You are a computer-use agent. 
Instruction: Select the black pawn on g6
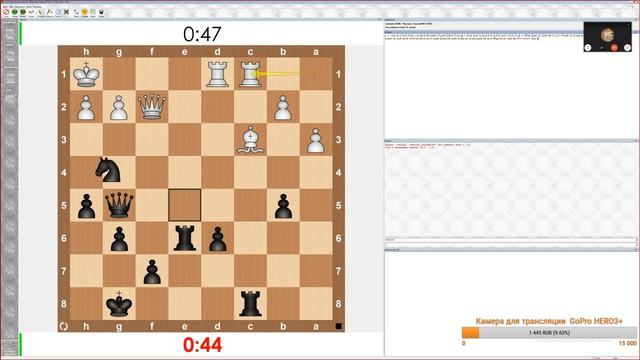tap(119, 239)
